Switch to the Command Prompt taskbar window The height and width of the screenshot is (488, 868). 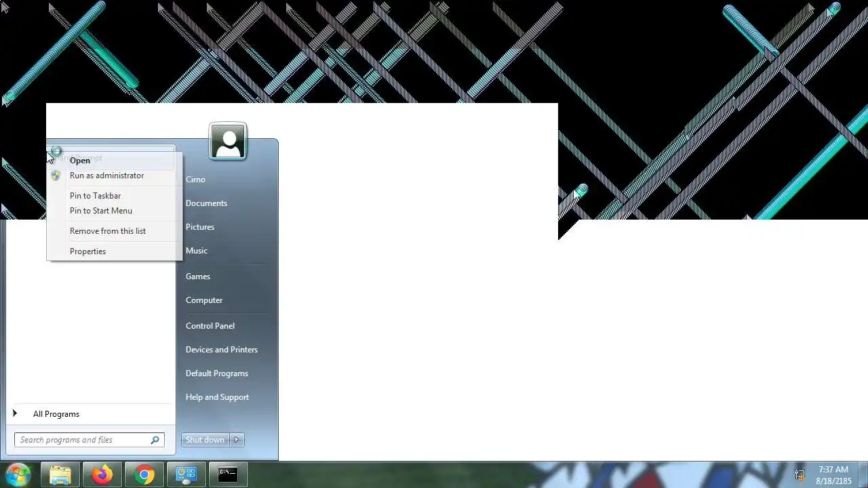point(229,474)
